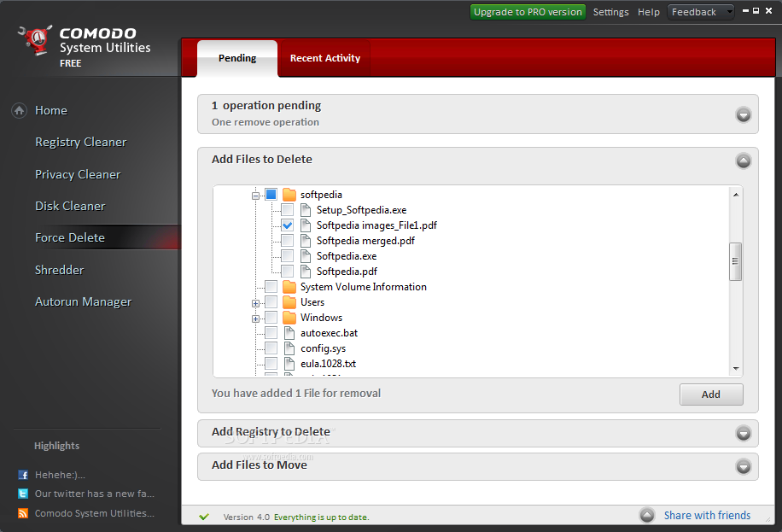
Task: Click the green up-to-date checkmark icon
Action: coord(203,517)
